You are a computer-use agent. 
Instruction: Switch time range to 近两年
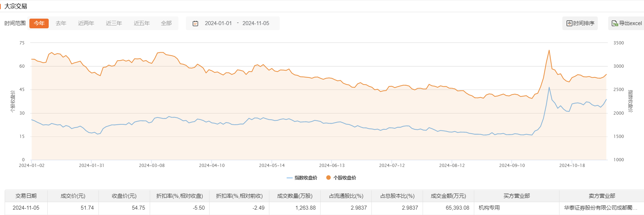86,23
